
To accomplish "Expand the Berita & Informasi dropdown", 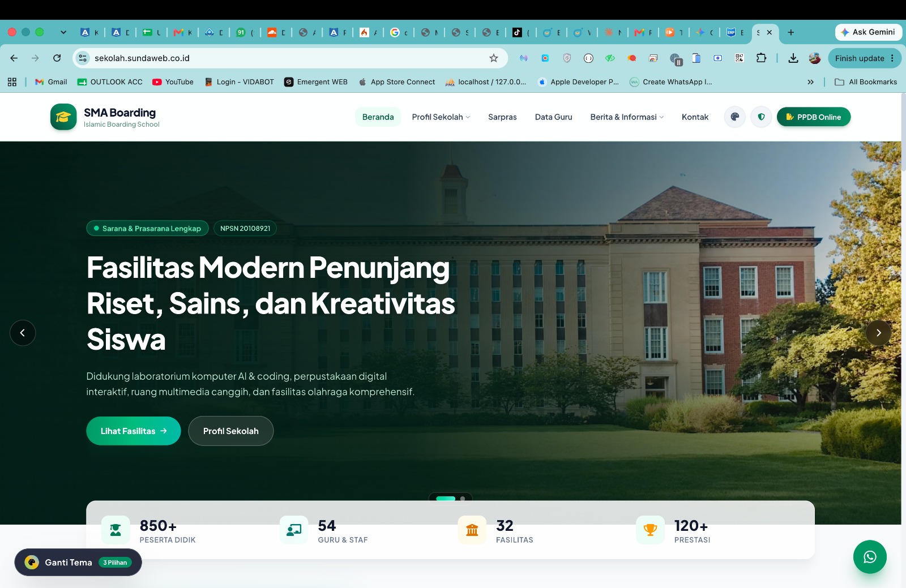I will tap(627, 117).
